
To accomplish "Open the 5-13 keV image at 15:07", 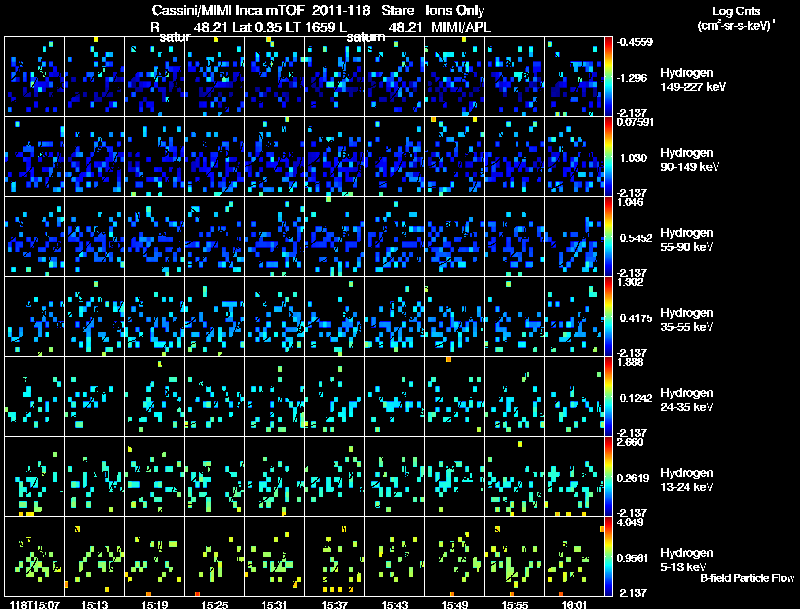I will [x=34, y=556].
